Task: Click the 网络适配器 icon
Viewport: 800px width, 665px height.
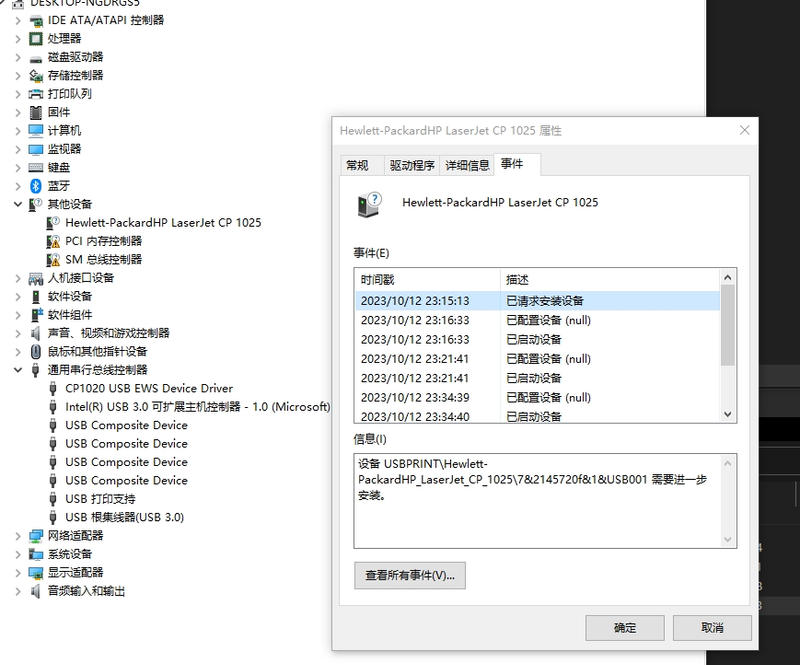Action: click(x=36, y=536)
